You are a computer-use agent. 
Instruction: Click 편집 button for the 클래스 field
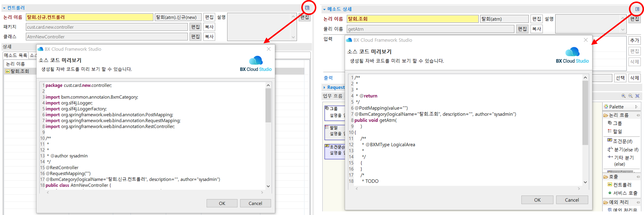195,37
